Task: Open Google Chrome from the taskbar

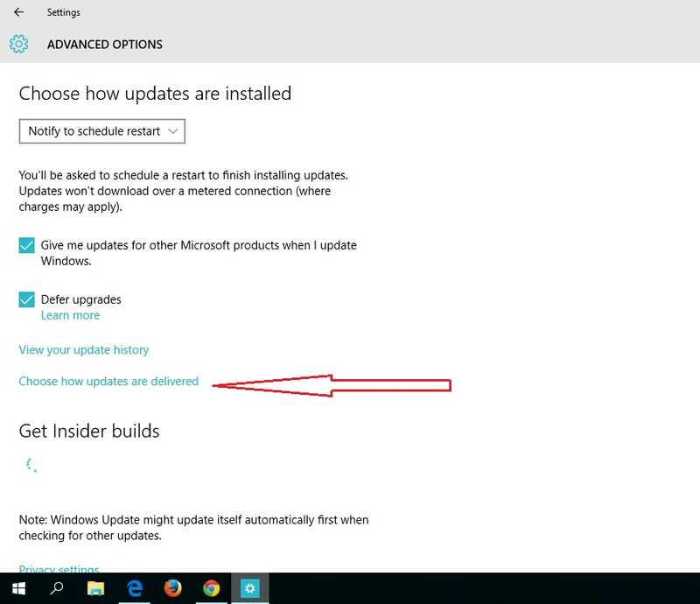Action: pyautogui.click(x=211, y=588)
